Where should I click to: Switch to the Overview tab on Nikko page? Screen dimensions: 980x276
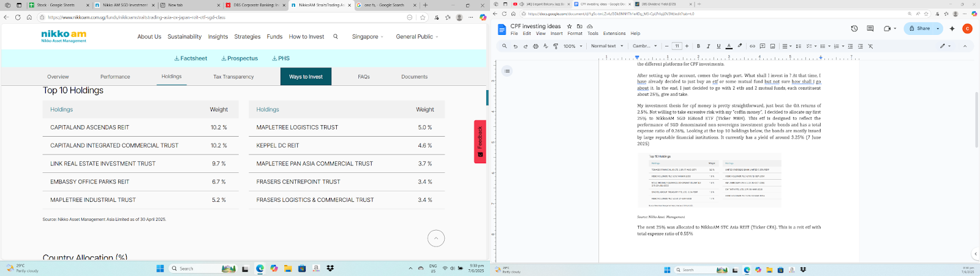[x=58, y=77]
